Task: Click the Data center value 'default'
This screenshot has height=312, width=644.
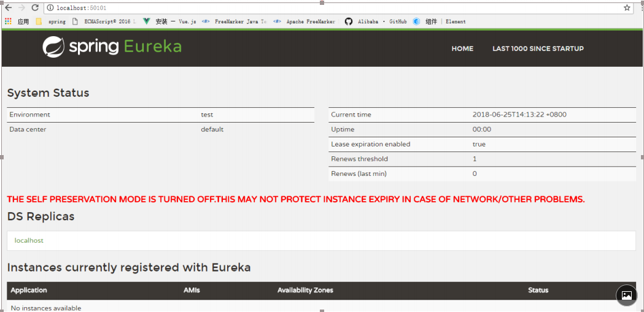Action: [x=212, y=129]
